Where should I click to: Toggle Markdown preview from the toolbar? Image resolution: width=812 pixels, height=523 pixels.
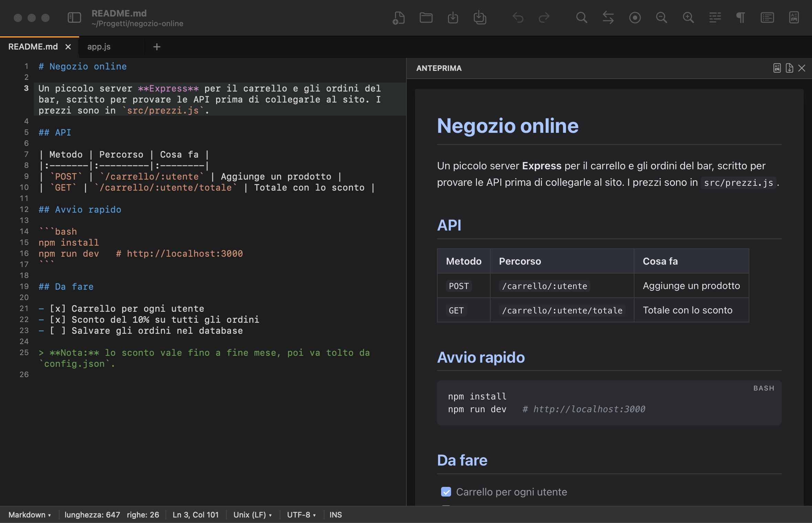pyautogui.click(x=794, y=18)
